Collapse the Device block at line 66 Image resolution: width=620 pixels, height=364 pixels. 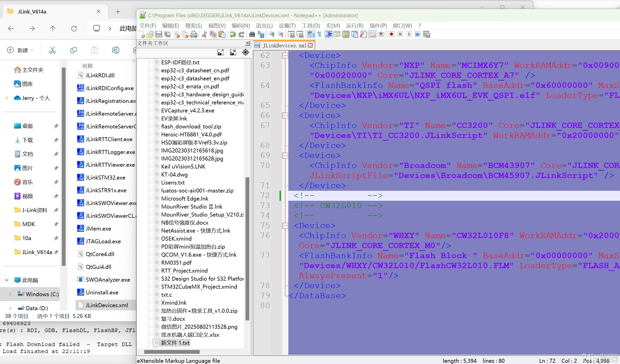(285, 115)
